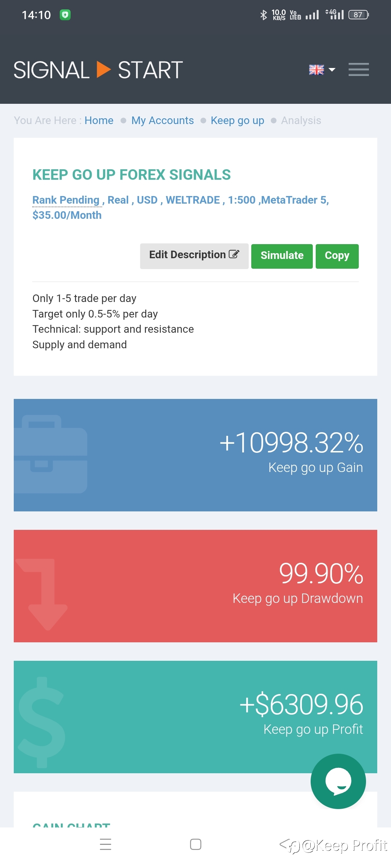Tap the Signal Start logo
Image resolution: width=391 pixels, height=868 pixels.
98,70
